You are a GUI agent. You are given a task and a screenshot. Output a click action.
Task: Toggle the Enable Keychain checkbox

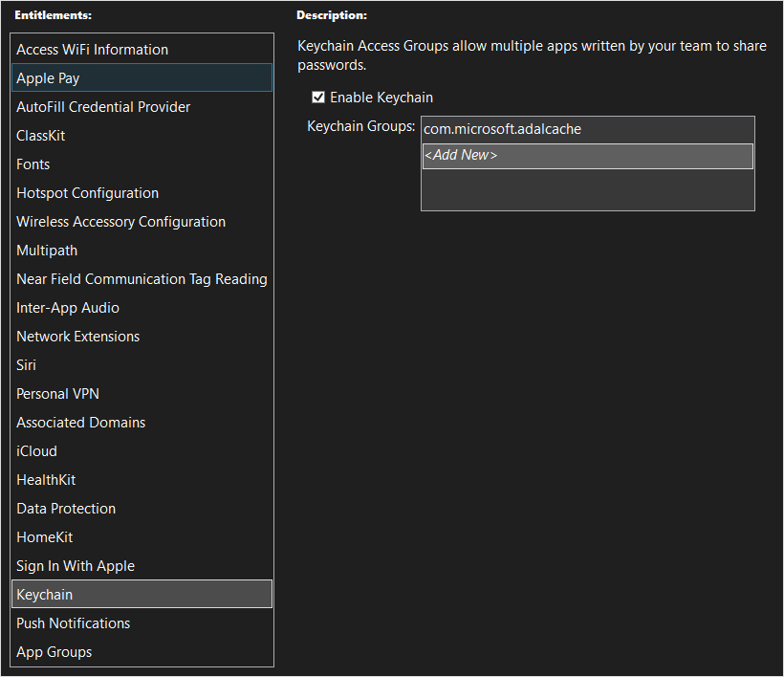pyautogui.click(x=318, y=98)
